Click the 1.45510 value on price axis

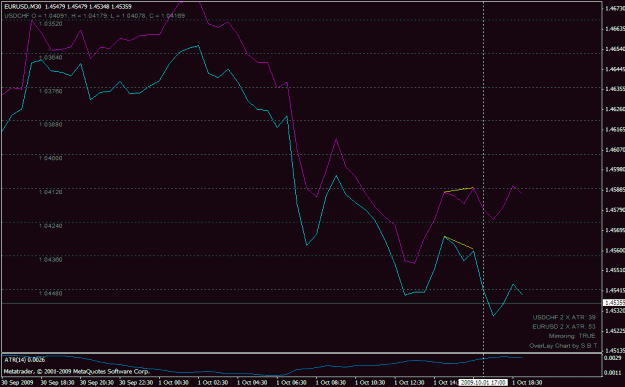(615, 270)
